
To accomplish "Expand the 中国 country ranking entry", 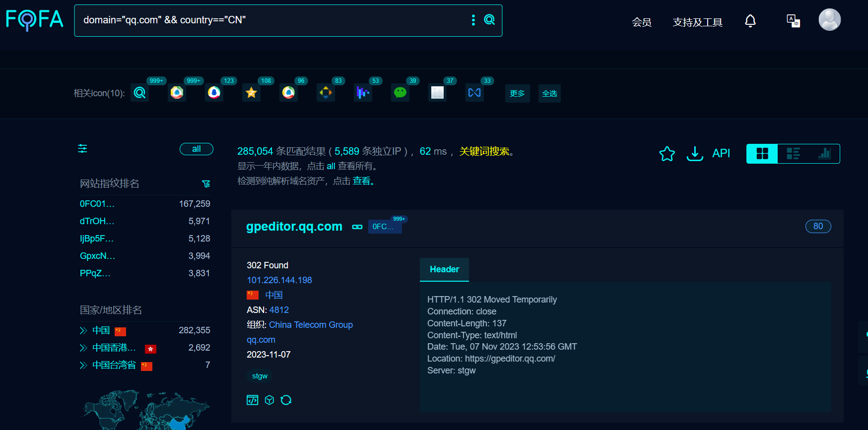I will [83, 331].
